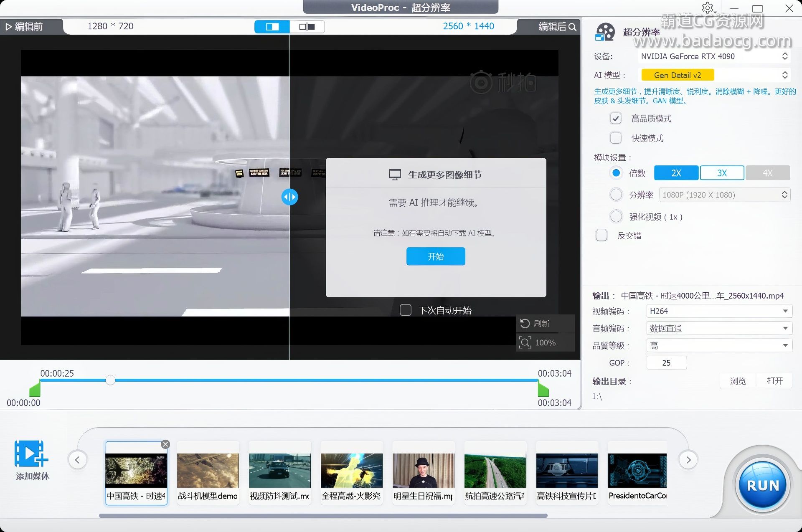Click the 1280 * 720 source resolution text

pos(110,26)
